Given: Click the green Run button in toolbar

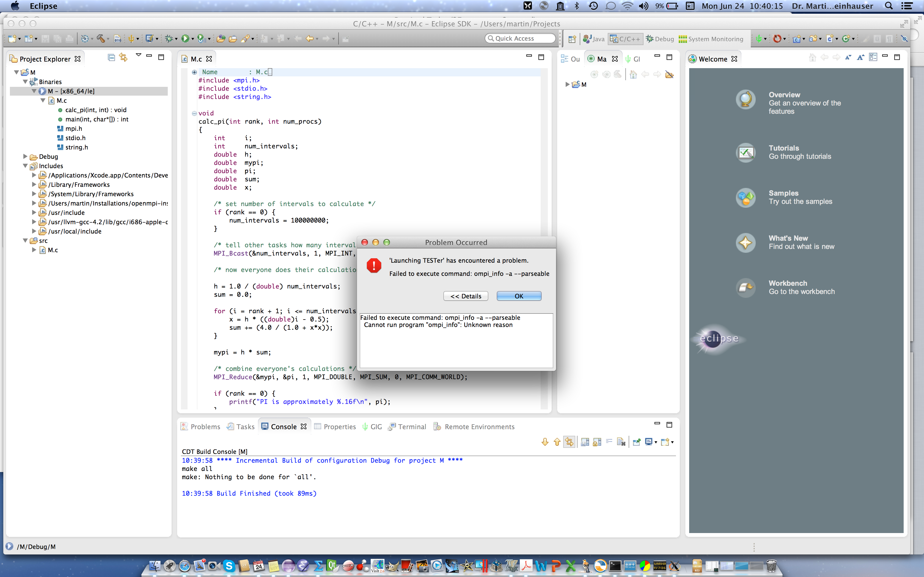Looking at the screenshot, I should point(185,38).
